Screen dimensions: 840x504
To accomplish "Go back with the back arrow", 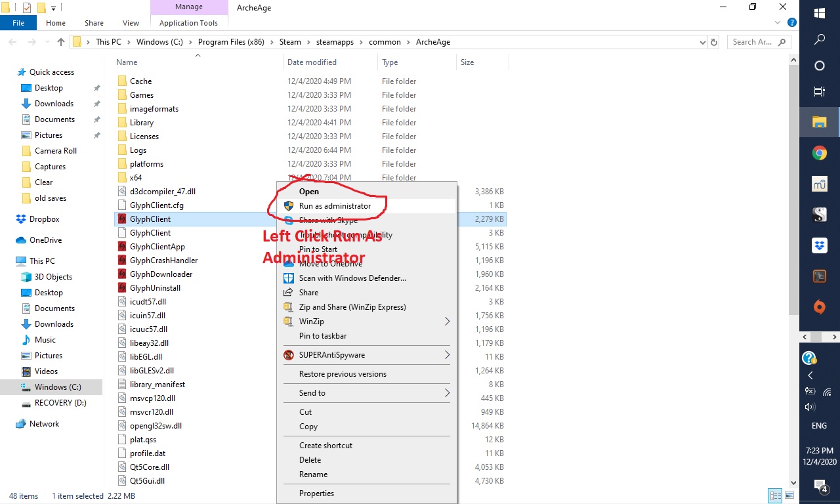I will click(12, 42).
